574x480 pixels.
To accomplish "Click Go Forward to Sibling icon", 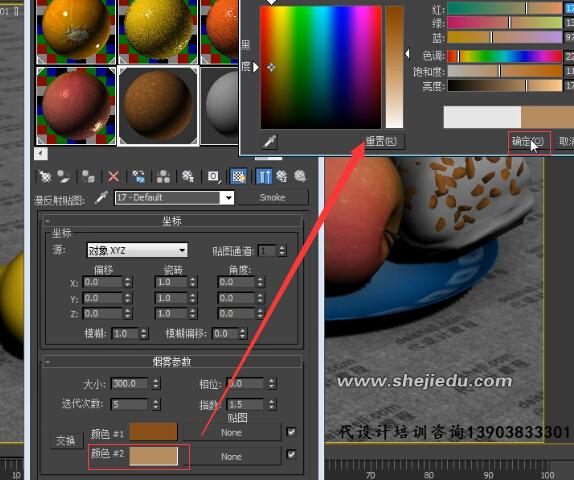I will click(x=300, y=176).
